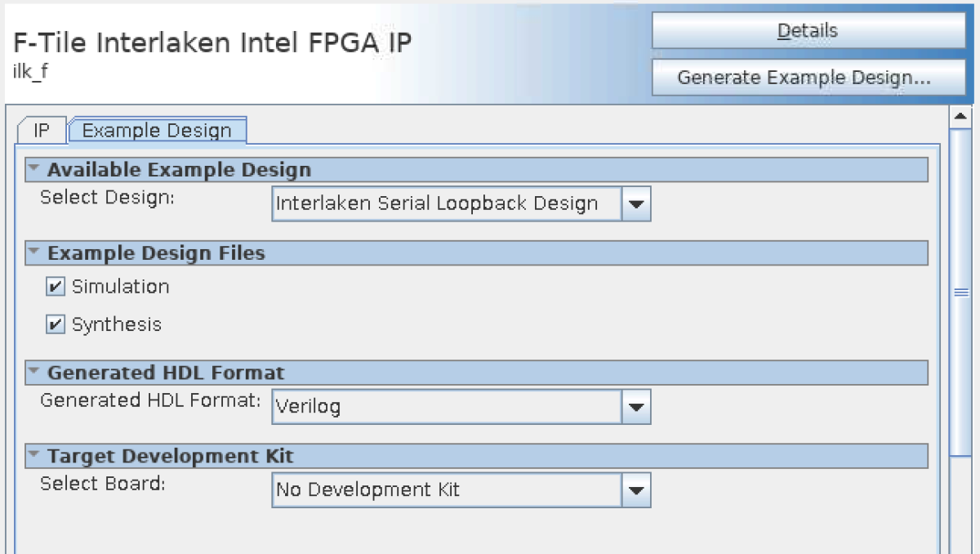The width and height of the screenshot is (980, 554).
Task: Collapse the Available Example Design section triangle
Action: click(x=34, y=169)
